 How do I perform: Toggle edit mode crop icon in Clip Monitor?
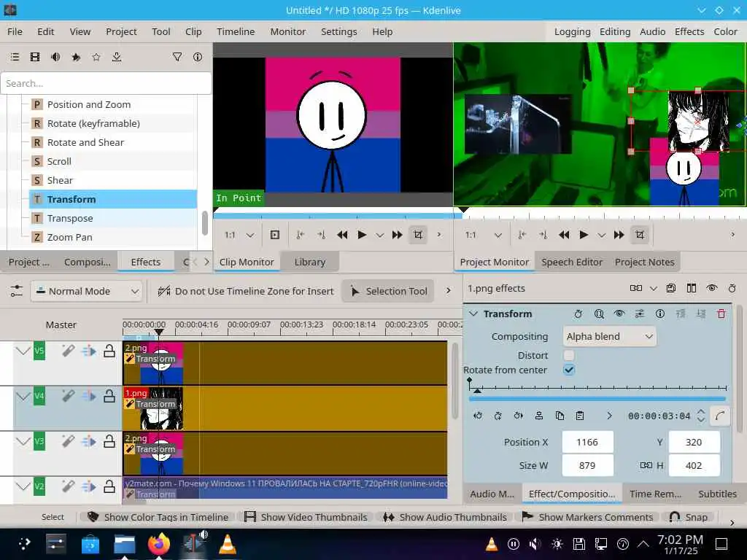tap(418, 235)
